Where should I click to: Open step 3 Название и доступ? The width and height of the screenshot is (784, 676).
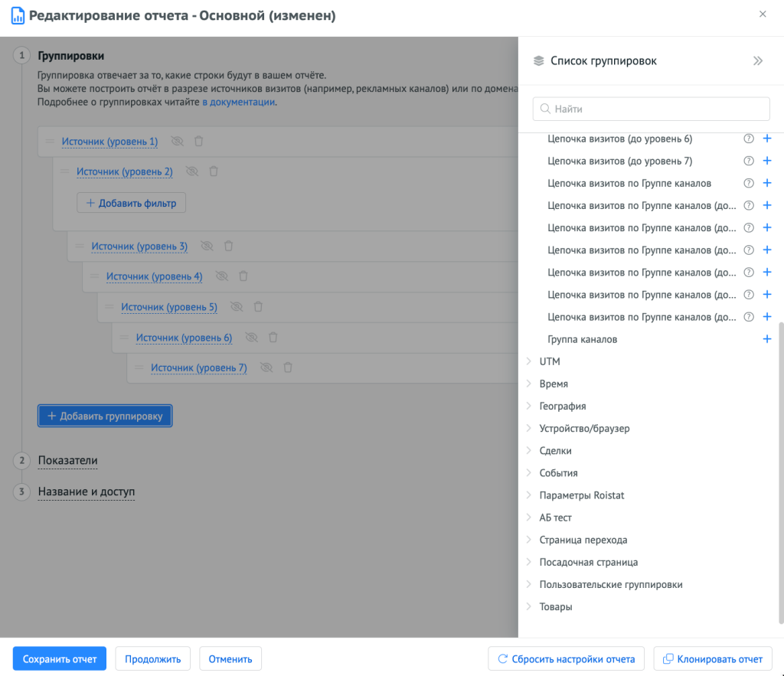[86, 491]
